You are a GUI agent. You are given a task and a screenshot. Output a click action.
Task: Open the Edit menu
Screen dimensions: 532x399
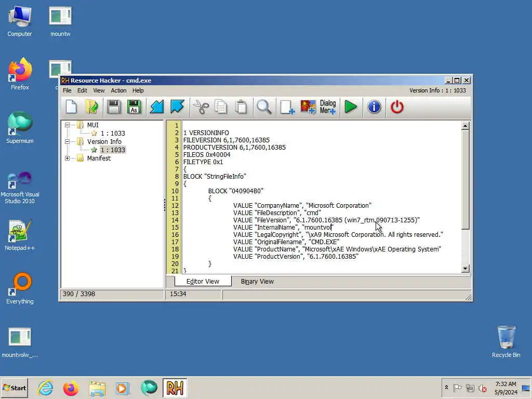[82, 90]
